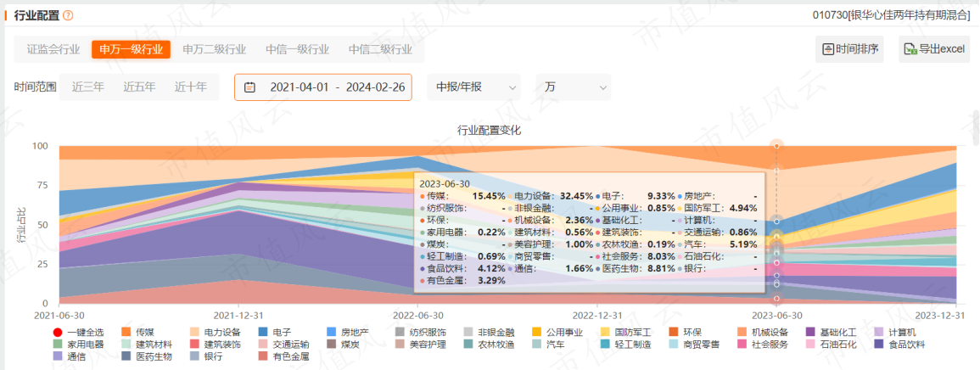
Task: Toggle 非银金融 legend series
Action: (x=490, y=333)
